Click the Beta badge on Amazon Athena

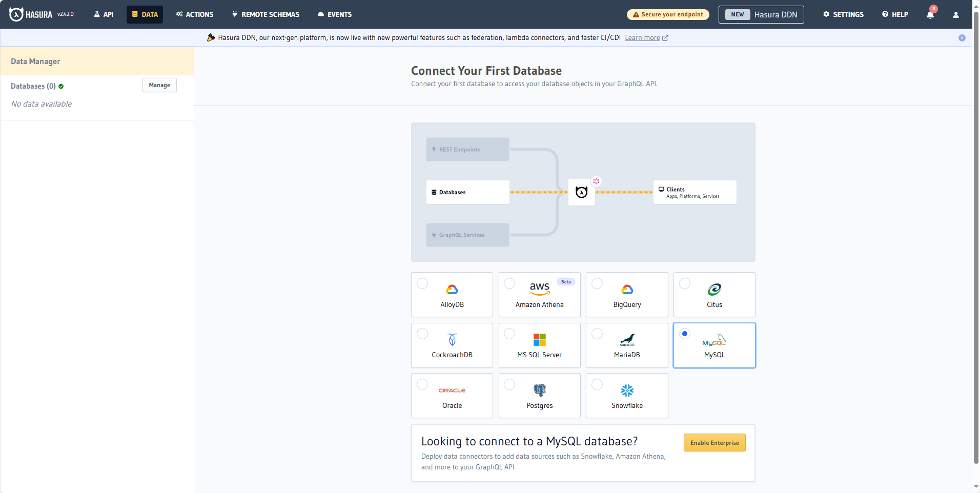click(x=566, y=282)
